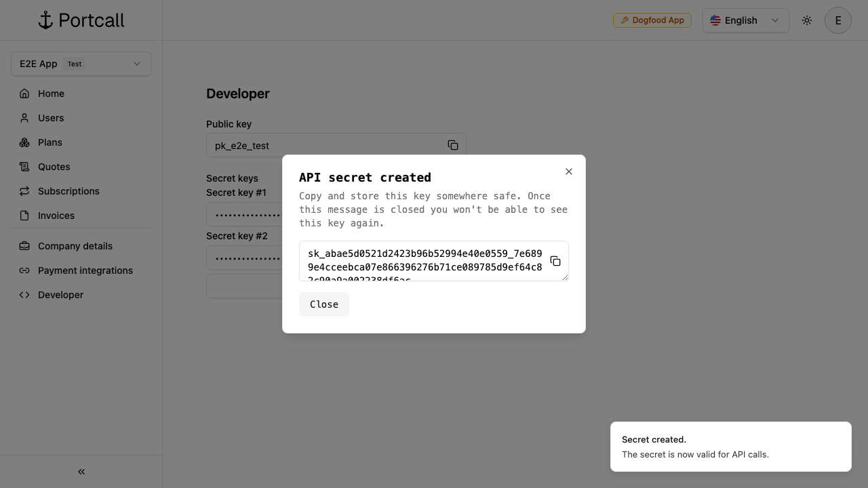The height and width of the screenshot is (488, 868).
Task: Click the Dogfood App badge
Action: coord(652,20)
